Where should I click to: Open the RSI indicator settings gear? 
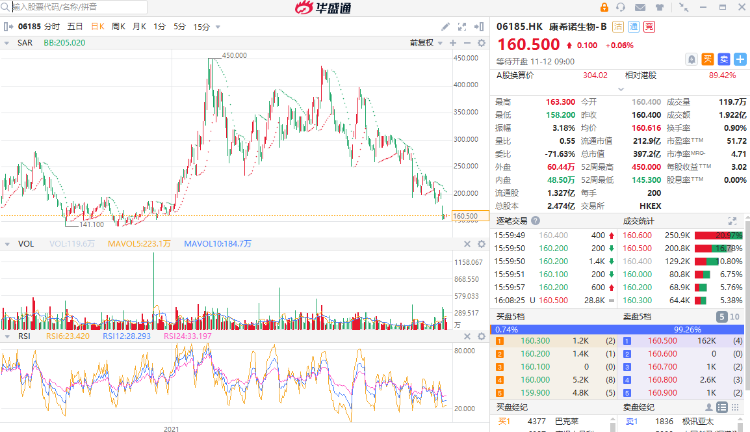(482, 336)
